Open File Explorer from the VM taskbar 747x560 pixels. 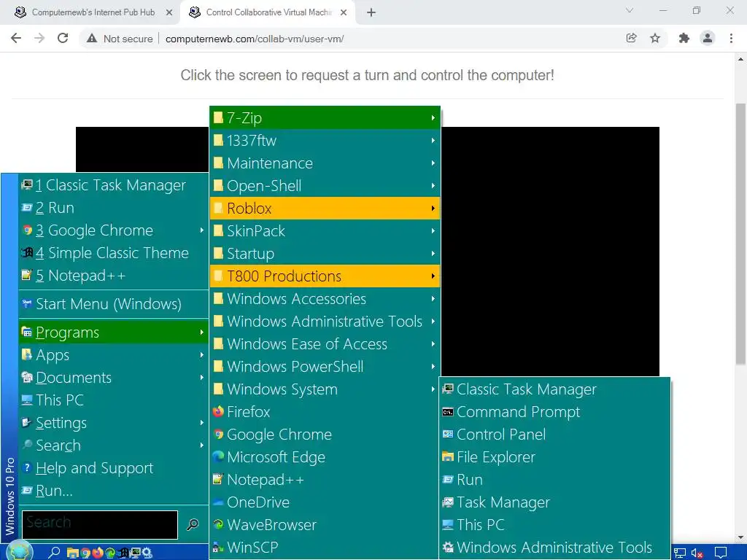click(x=72, y=553)
